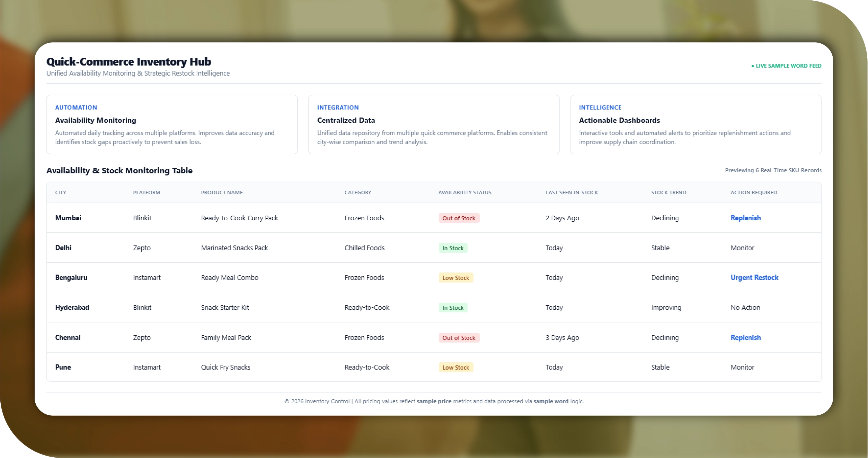Click the Replenish link for Chennai
The width and height of the screenshot is (868, 458).
click(x=745, y=338)
